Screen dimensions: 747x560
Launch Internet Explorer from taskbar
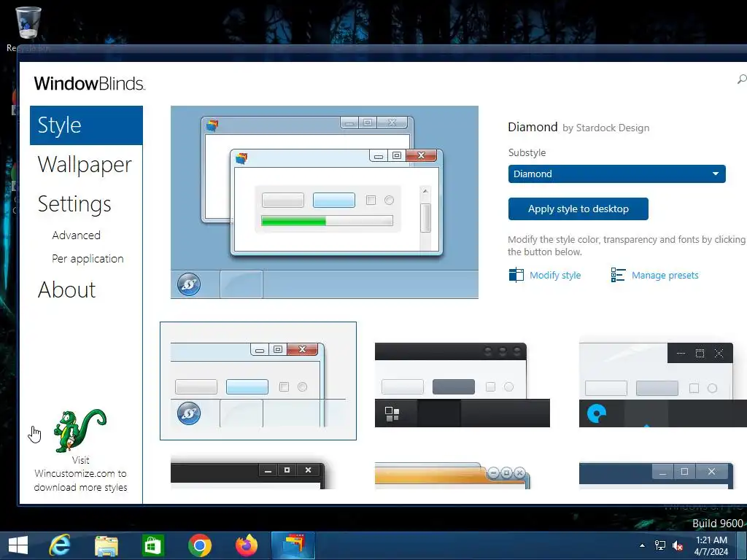pos(60,545)
